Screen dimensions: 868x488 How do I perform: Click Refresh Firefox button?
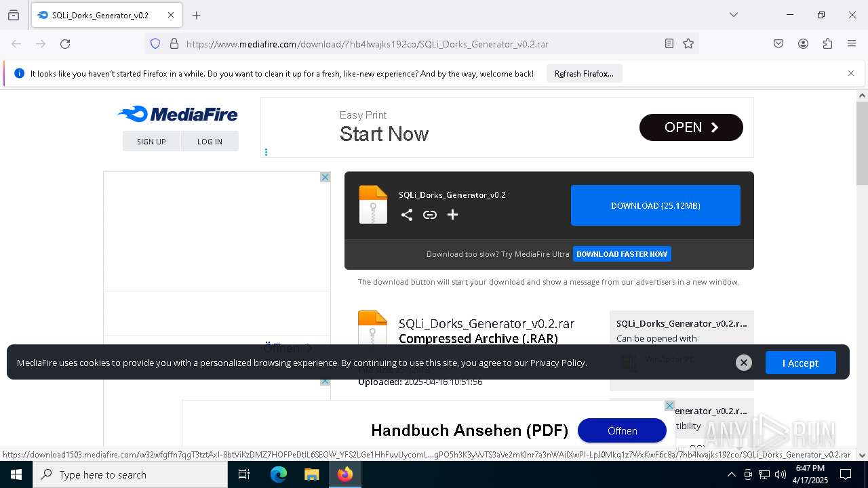pos(584,73)
